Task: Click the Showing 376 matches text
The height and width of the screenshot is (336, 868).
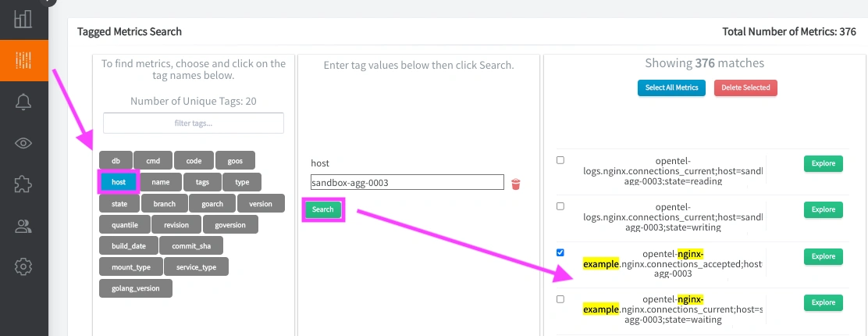Action: 705,63
